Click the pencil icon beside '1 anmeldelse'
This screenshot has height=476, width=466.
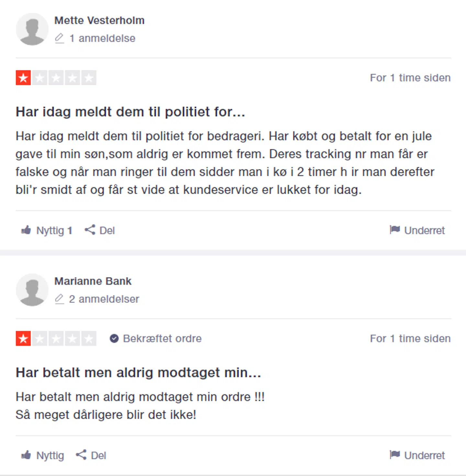(59, 38)
